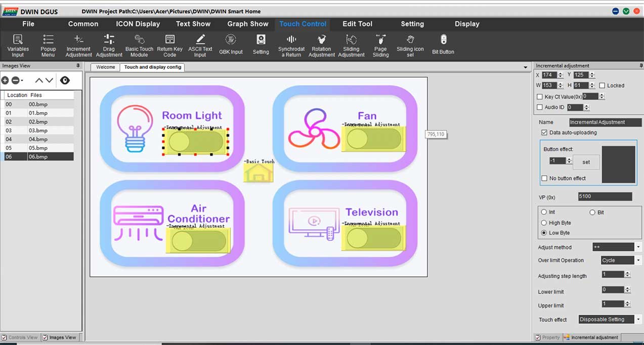Open the Edit Tool tab
Screen dimensions: 644x345
pos(358,24)
